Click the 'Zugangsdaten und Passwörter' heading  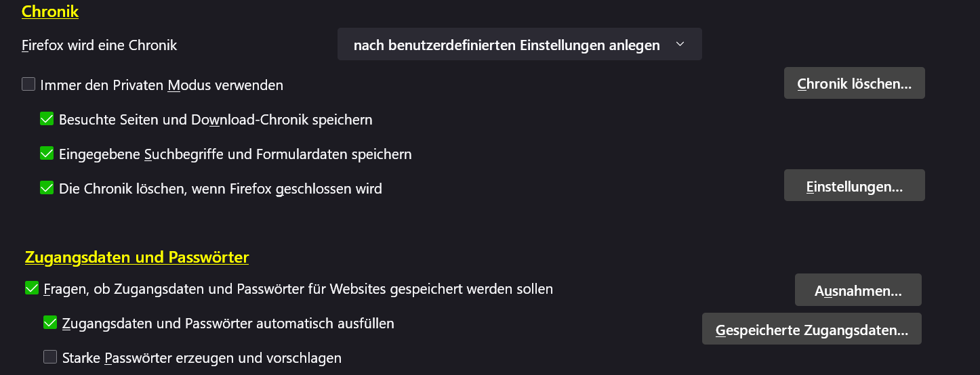tap(137, 257)
